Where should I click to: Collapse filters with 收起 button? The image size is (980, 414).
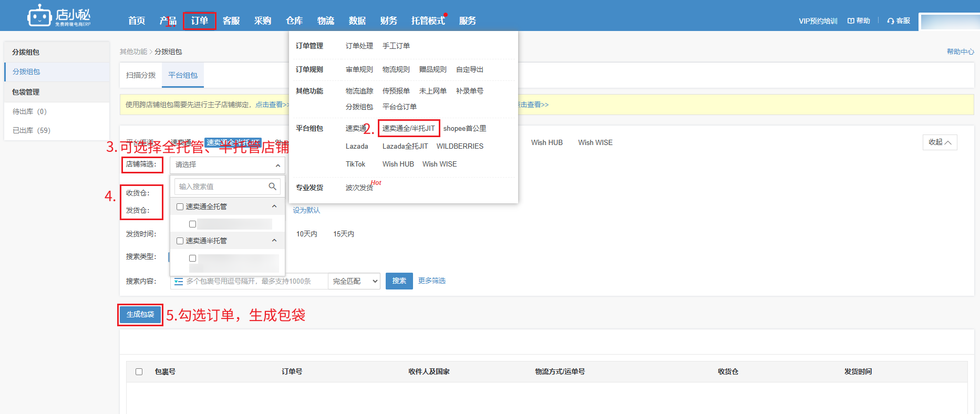coord(940,142)
